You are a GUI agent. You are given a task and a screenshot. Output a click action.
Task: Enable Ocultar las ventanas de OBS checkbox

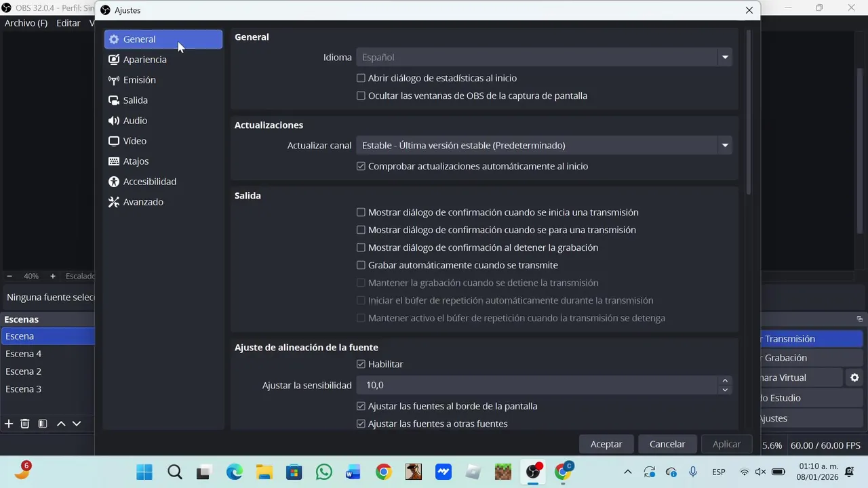361,96
